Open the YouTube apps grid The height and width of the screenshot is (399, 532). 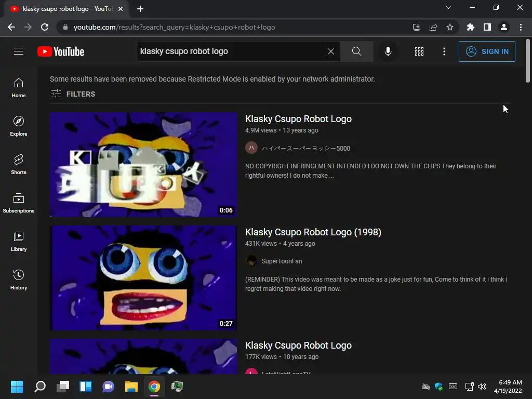click(419, 51)
